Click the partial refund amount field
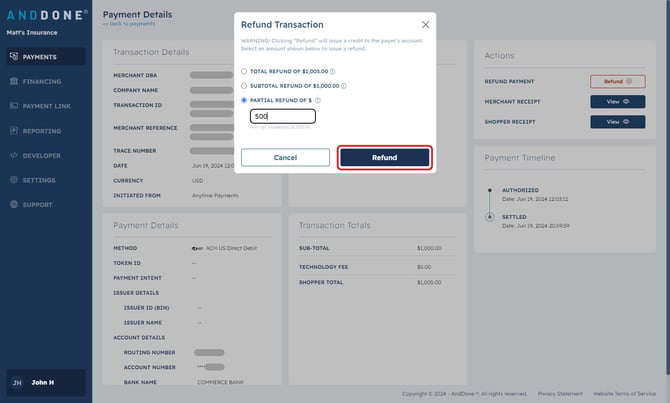The image size is (670, 403). (283, 116)
